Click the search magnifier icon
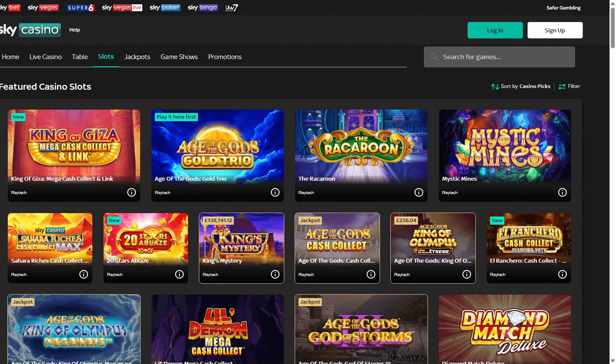Image resolution: width=616 pixels, height=364 pixels. tap(434, 57)
